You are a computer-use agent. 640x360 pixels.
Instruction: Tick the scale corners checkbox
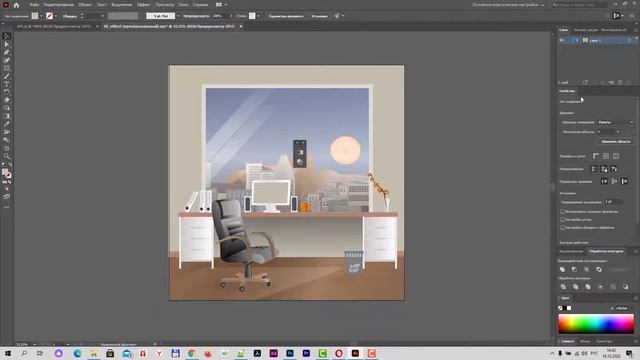pyautogui.click(x=562, y=220)
